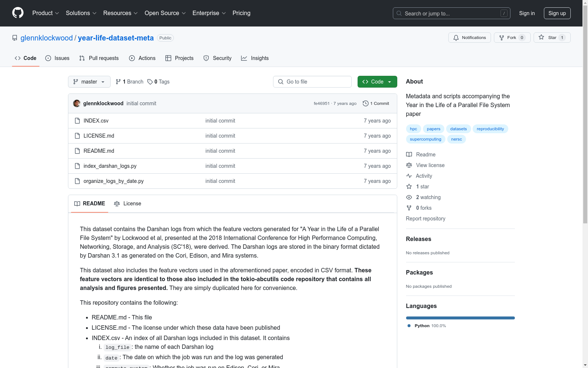
Task: Click the fork icon beside 0 forks
Action: (x=409, y=208)
